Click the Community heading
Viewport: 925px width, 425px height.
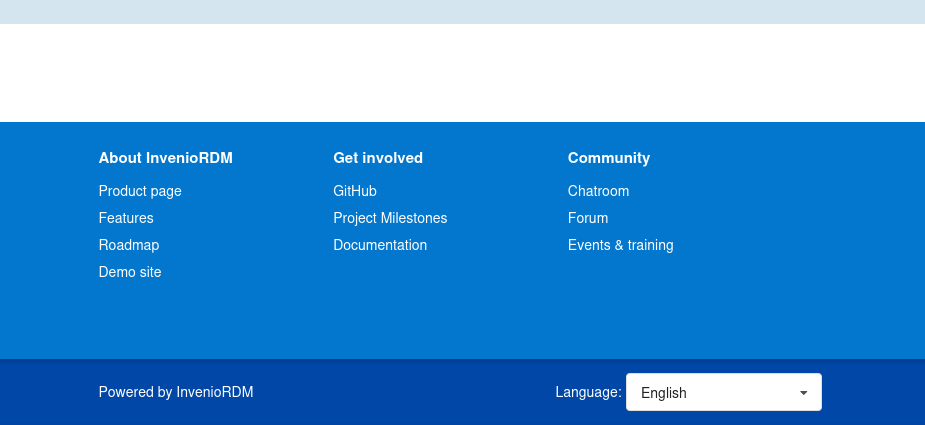[x=608, y=158]
